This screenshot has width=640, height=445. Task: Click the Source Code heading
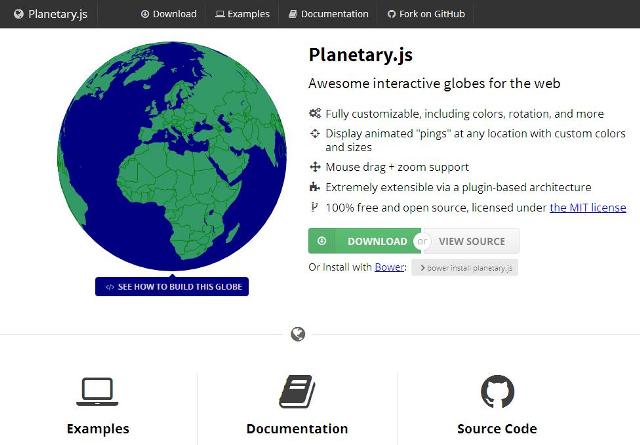click(x=497, y=429)
